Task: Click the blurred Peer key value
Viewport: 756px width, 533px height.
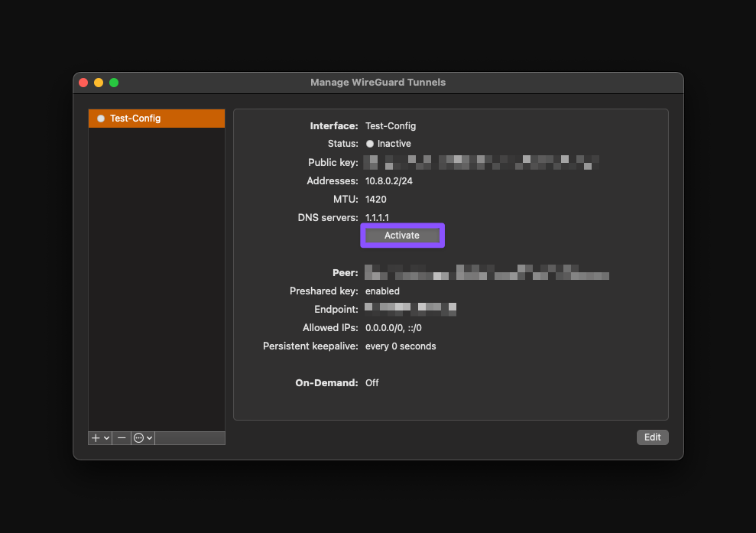Action: [486, 272]
